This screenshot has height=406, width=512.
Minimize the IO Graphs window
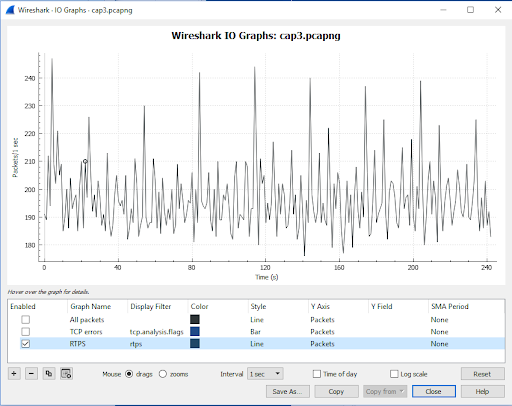(443, 10)
